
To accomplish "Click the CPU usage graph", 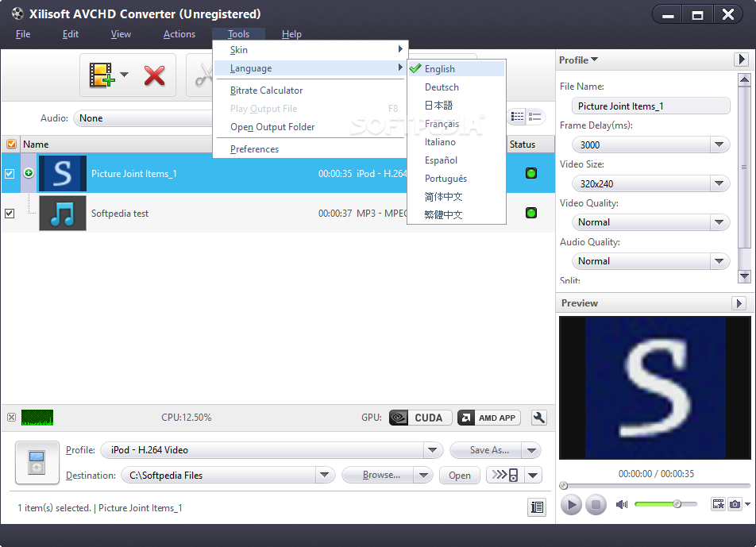I will tap(37, 418).
